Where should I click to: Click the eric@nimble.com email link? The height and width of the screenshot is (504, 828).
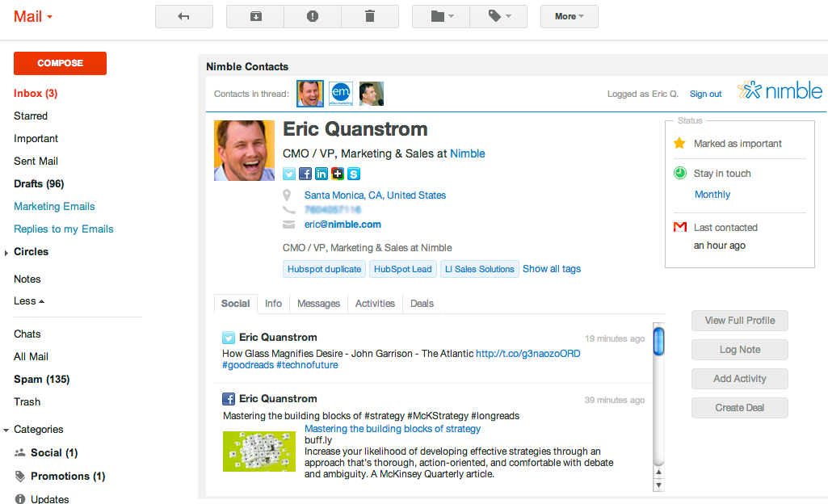(343, 225)
